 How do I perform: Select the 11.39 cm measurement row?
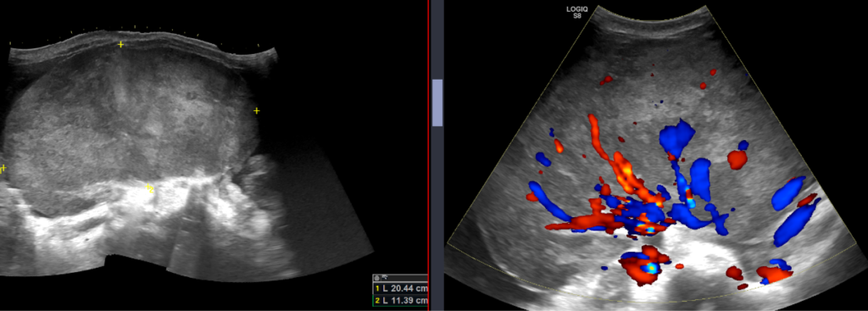point(401,301)
